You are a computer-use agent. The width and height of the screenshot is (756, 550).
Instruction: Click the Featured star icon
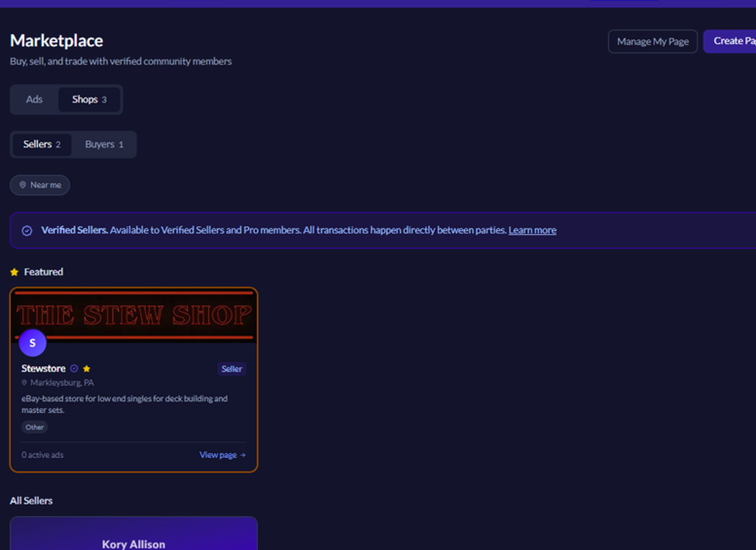pyautogui.click(x=14, y=272)
